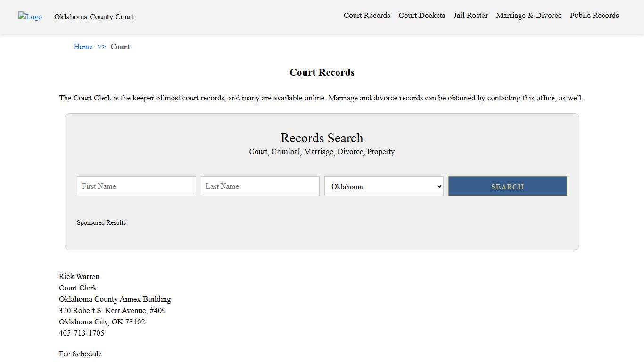This screenshot has width=644, height=362.
Task: Click the phone number 405-713-1705
Action: coord(81,333)
